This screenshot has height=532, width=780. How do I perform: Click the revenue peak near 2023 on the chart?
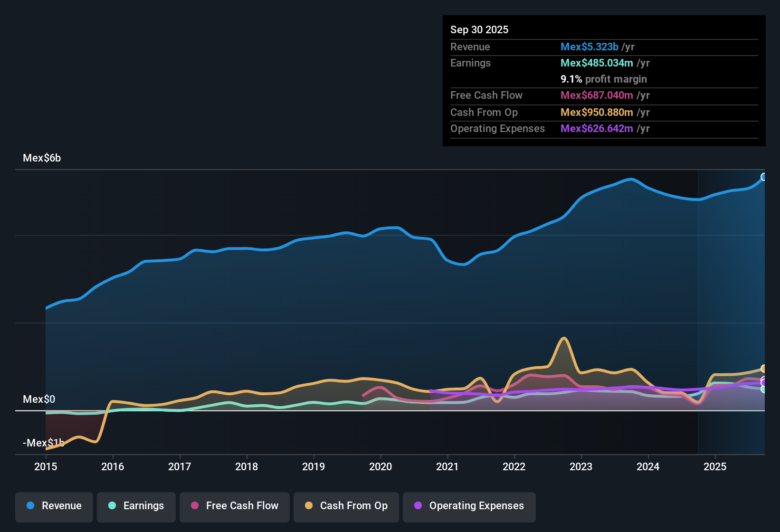630,180
